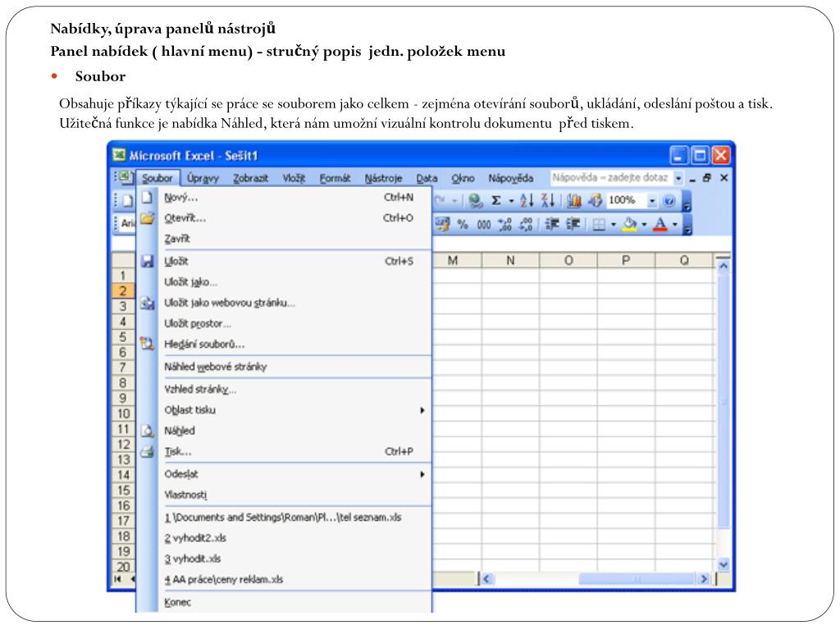Choose Uložit menu entry
This screenshot has width=840, height=630.
(x=285, y=262)
